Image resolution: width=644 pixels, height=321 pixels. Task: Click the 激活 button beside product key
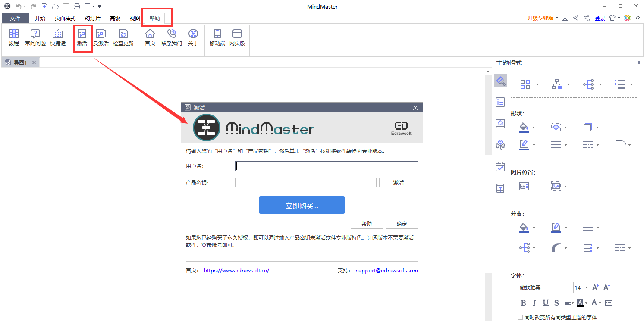click(x=399, y=183)
